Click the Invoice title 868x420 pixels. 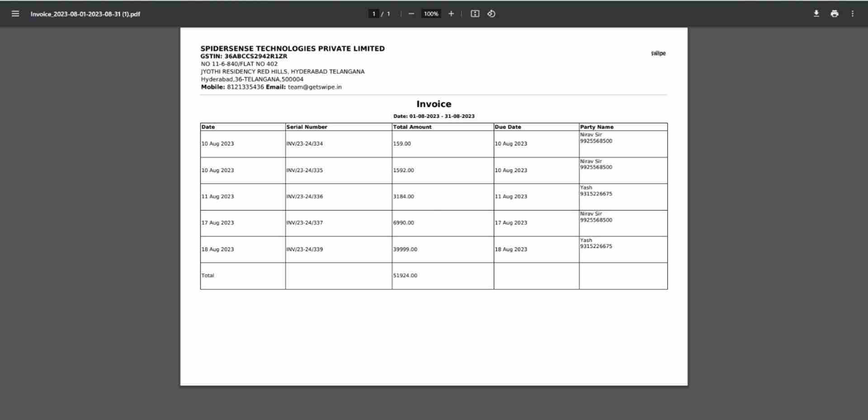click(x=434, y=104)
